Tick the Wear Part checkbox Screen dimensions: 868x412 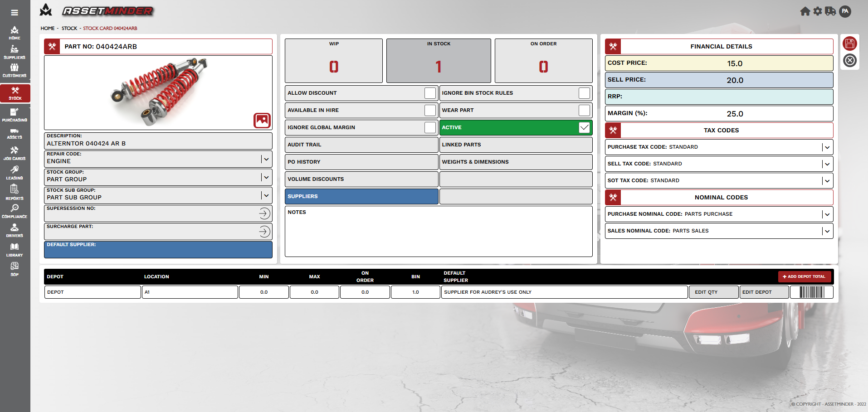584,110
